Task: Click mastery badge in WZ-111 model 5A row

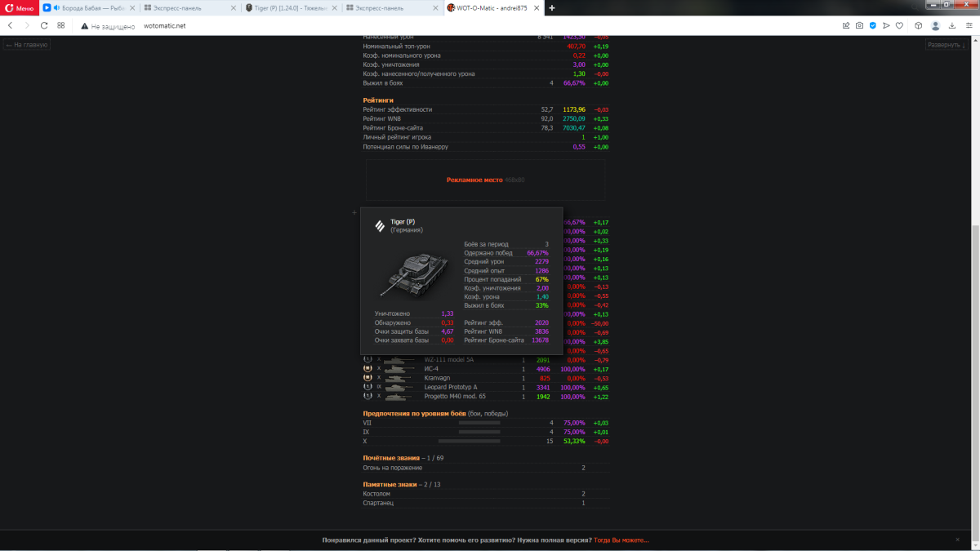Action: [x=367, y=360]
